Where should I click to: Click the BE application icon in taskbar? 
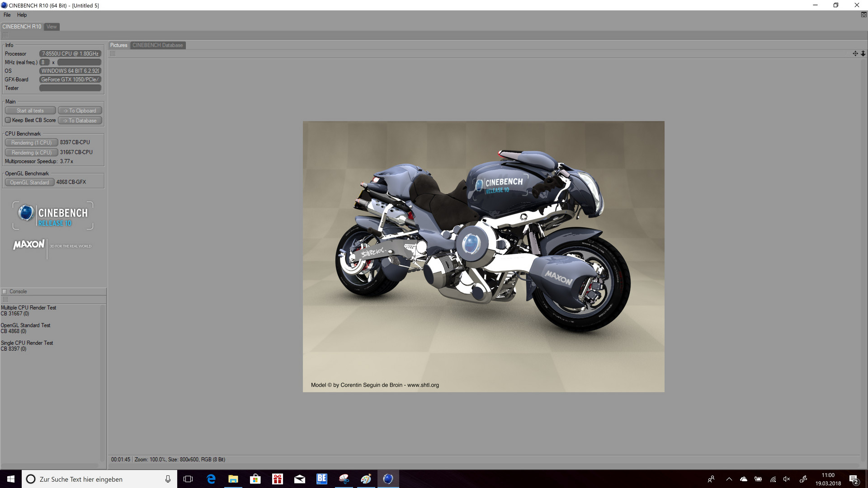point(322,479)
